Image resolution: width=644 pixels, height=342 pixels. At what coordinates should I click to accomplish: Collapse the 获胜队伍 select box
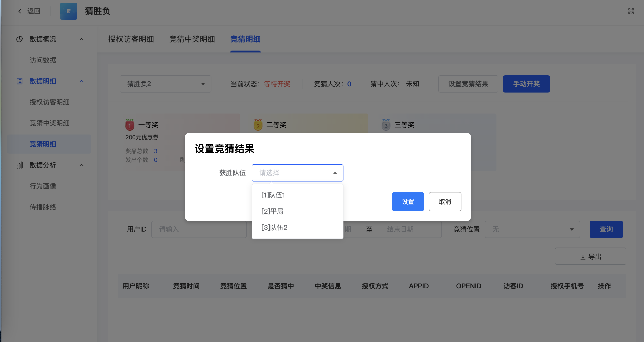click(335, 173)
